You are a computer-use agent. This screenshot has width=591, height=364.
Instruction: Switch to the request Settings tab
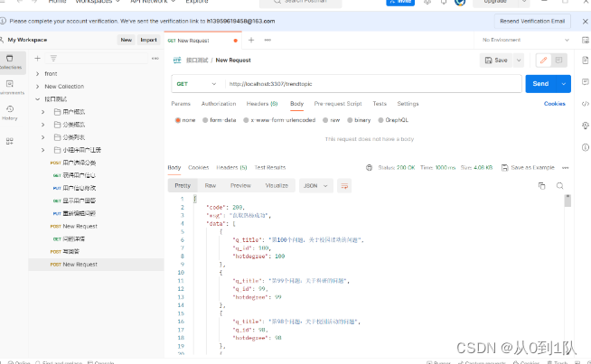point(408,104)
